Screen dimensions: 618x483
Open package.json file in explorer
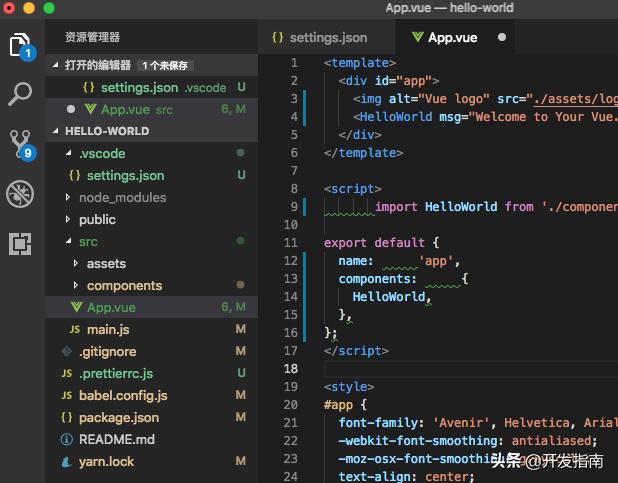tap(152, 417)
